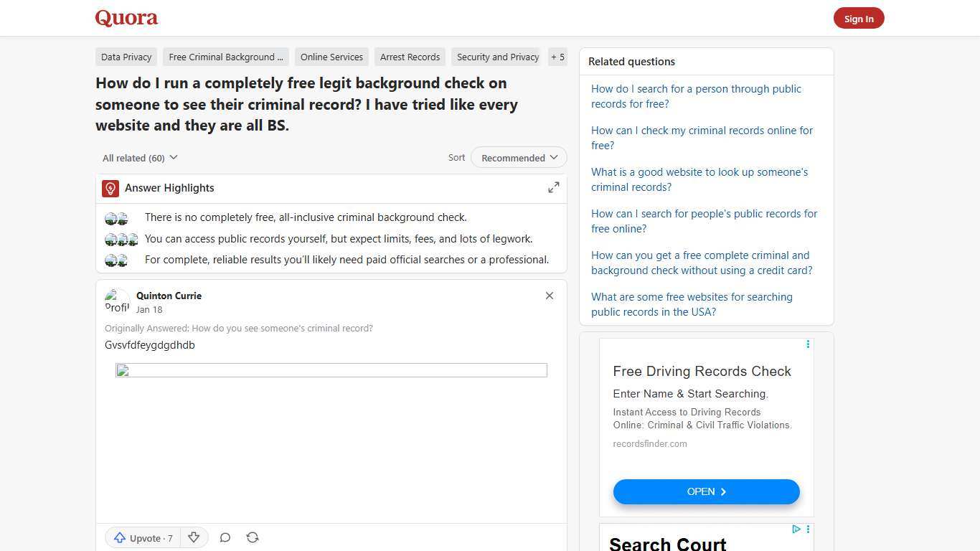Open the Recommended sort dropdown
The height and width of the screenshot is (551, 980).
click(518, 157)
